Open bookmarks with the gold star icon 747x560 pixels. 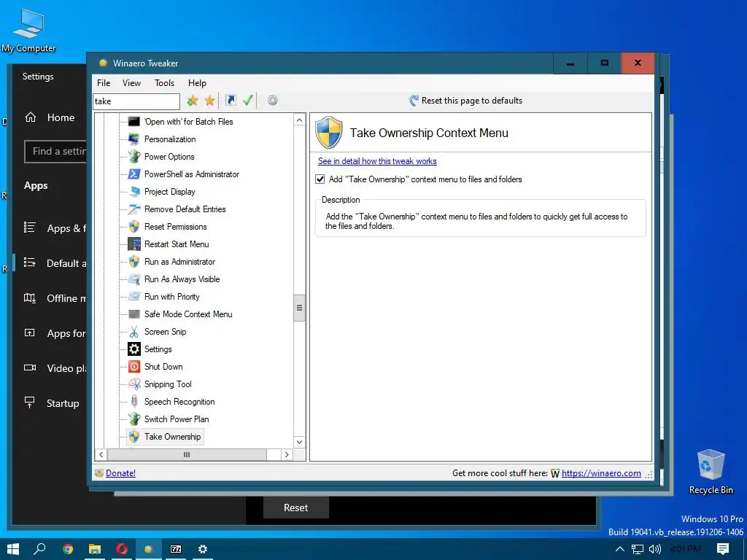[209, 101]
